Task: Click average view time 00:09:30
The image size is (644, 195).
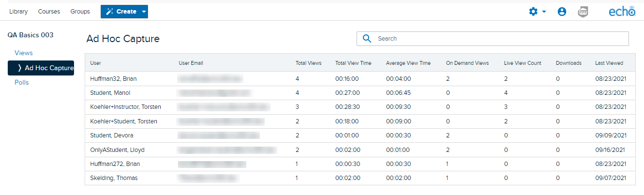Action: (x=398, y=107)
